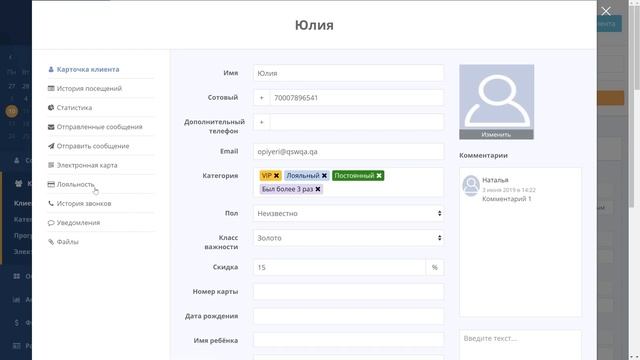Click the Имя ребёнка field
This screenshot has height=360, width=640.
click(x=348, y=340)
